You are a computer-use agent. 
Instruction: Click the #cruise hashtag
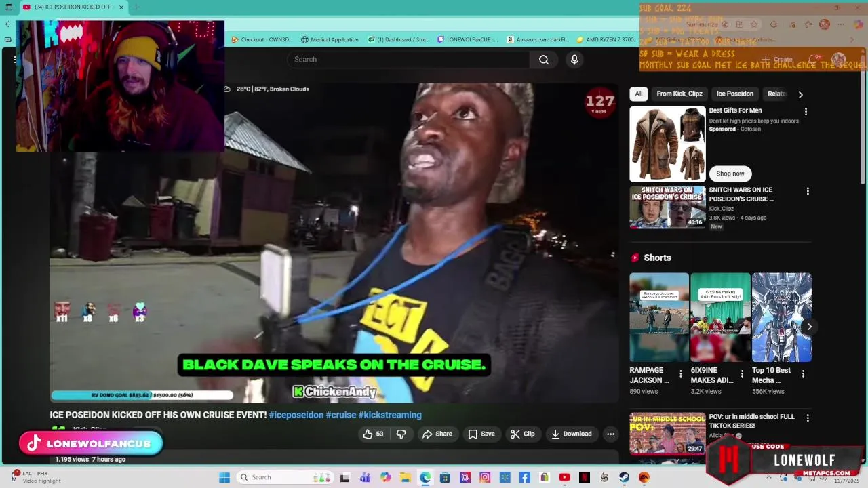[x=341, y=415]
